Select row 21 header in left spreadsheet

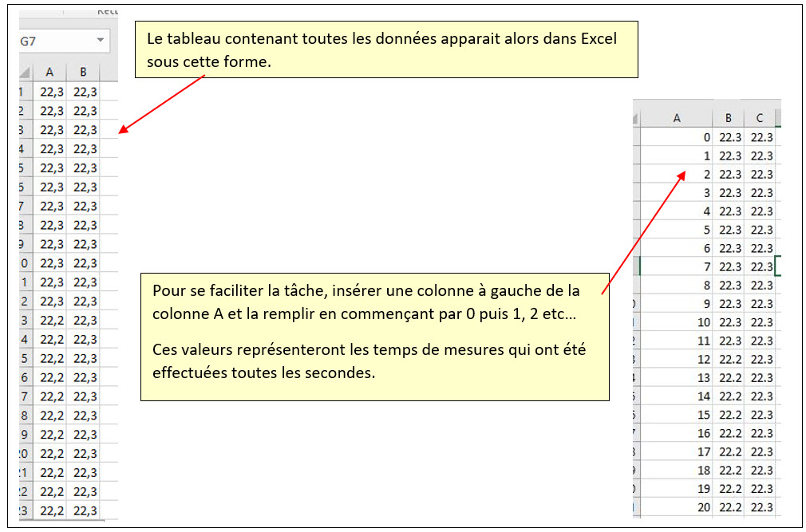[26, 472]
